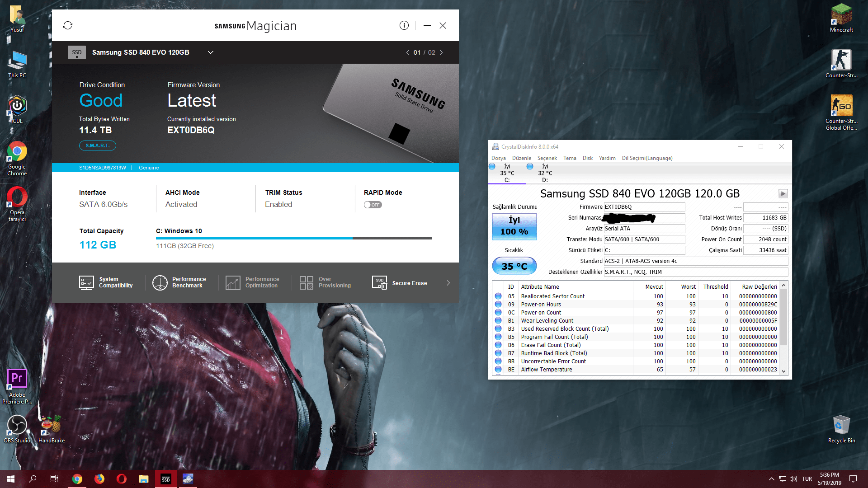Screen dimensions: 868x488
Task: Click the S.M.A.R.T. button
Action: pos(98,145)
